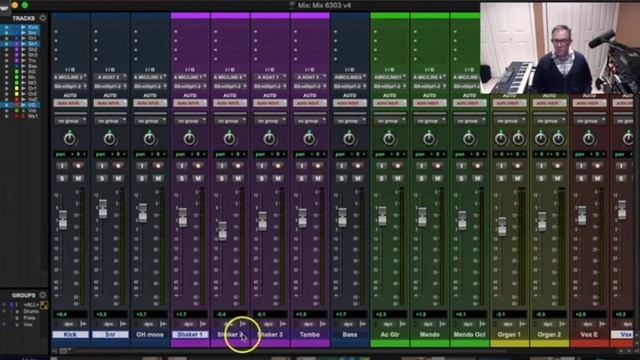Image resolution: width=640 pixels, height=360 pixels.
Task: Toggle input monitoring (I) on Vox E
Action: coord(582,166)
